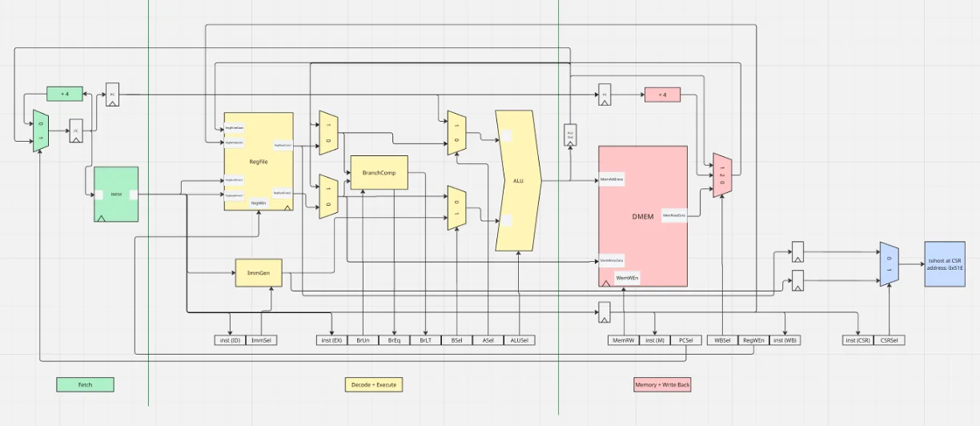Select upper yellow forwarding mux right of RegFile
980x426 pixels.
(328, 133)
